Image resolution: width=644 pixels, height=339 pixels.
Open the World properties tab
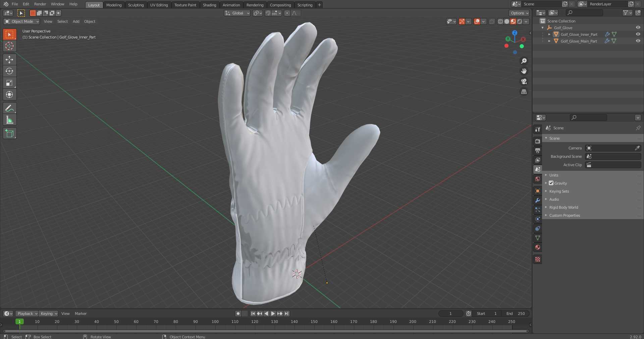tap(538, 179)
